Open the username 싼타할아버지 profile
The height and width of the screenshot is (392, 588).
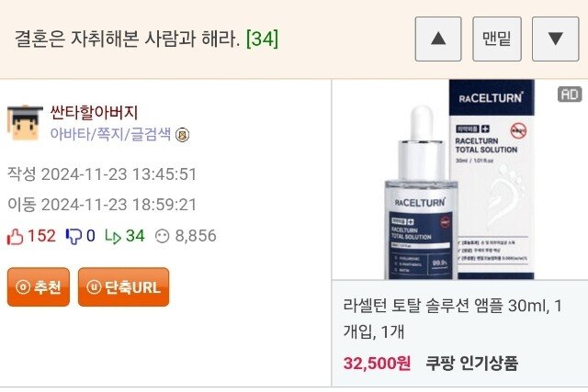point(94,112)
